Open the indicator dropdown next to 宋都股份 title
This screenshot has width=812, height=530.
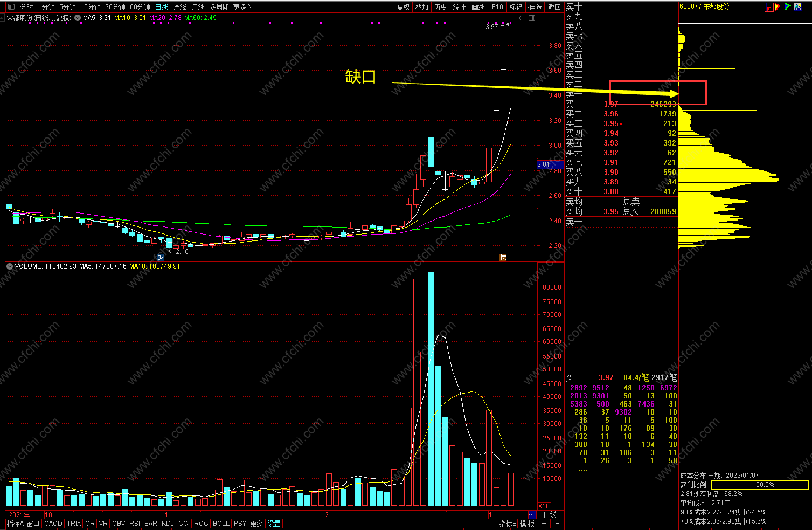tap(78, 18)
